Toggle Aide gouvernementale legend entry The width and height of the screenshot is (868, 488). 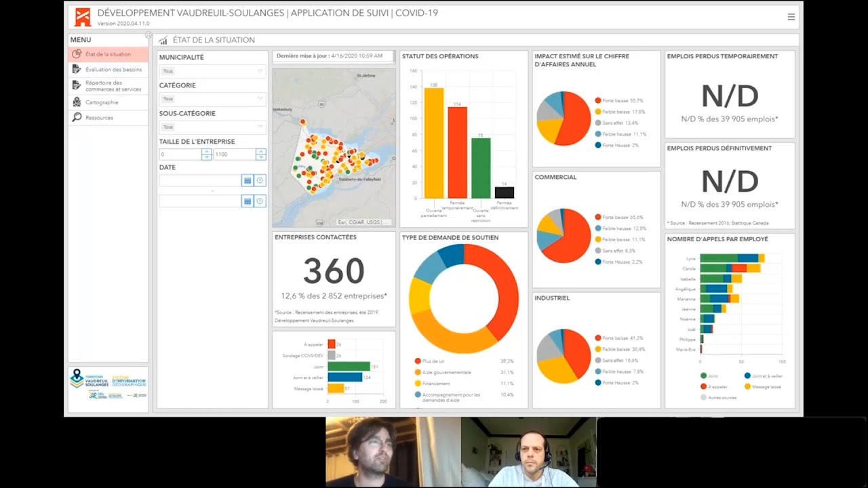pos(442,372)
